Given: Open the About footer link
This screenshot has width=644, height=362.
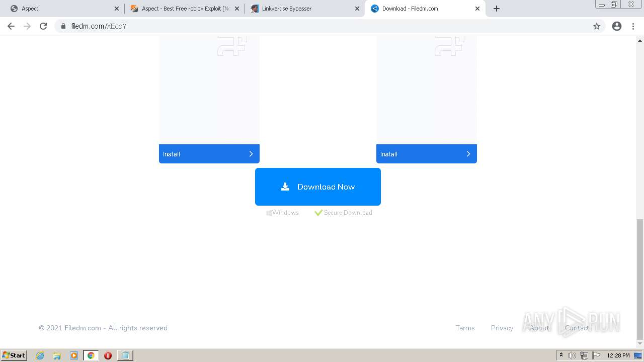Looking at the screenshot, I should point(539,328).
